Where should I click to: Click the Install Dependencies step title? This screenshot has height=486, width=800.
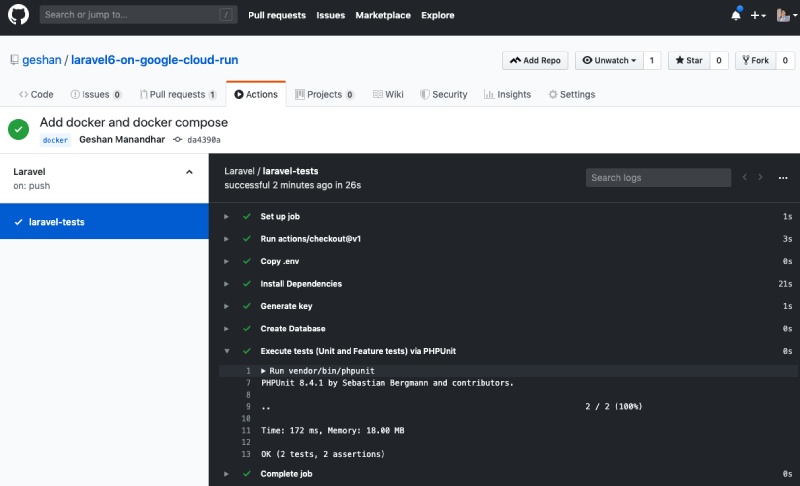(x=301, y=284)
